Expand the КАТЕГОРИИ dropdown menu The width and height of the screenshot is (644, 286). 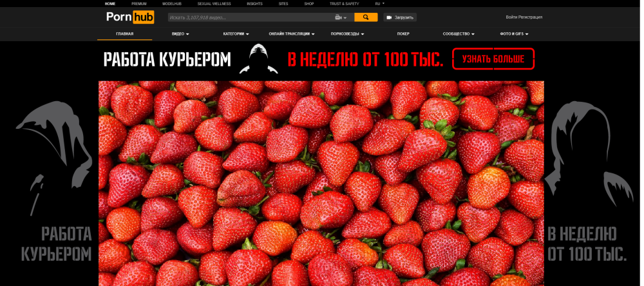click(236, 34)
